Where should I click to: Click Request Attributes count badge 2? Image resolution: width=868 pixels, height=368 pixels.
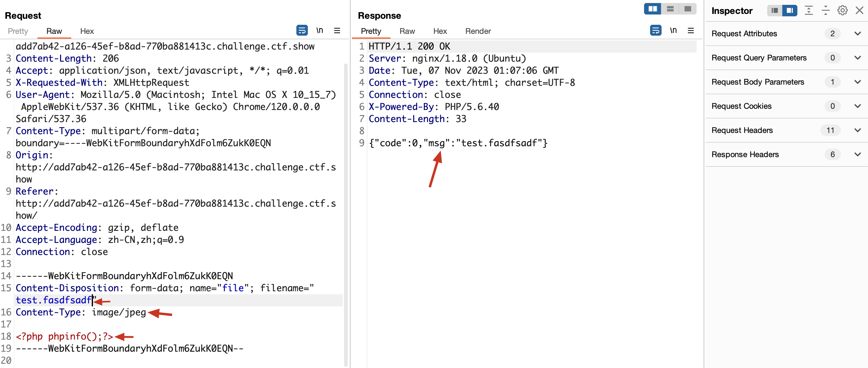pos(832,34)
